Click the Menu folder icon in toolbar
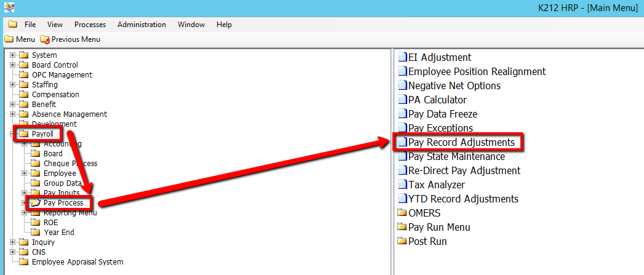This screenshot has height=275, width=644. pos(9,39)
